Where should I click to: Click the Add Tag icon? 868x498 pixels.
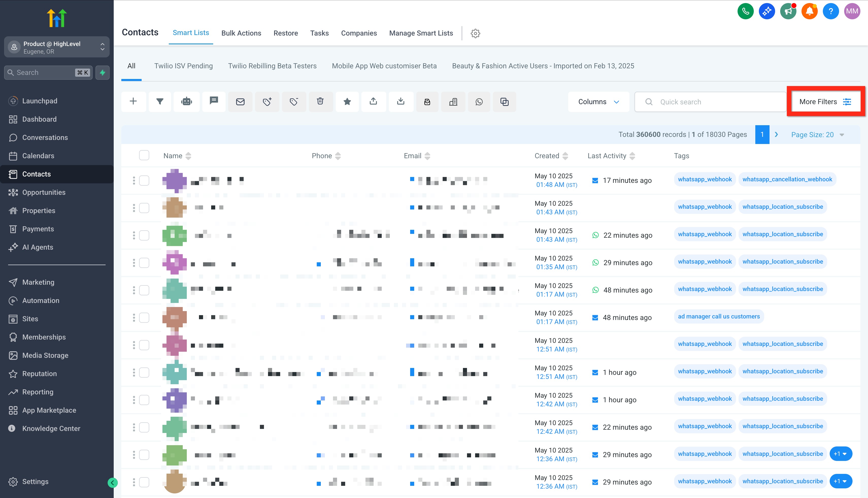267,102
